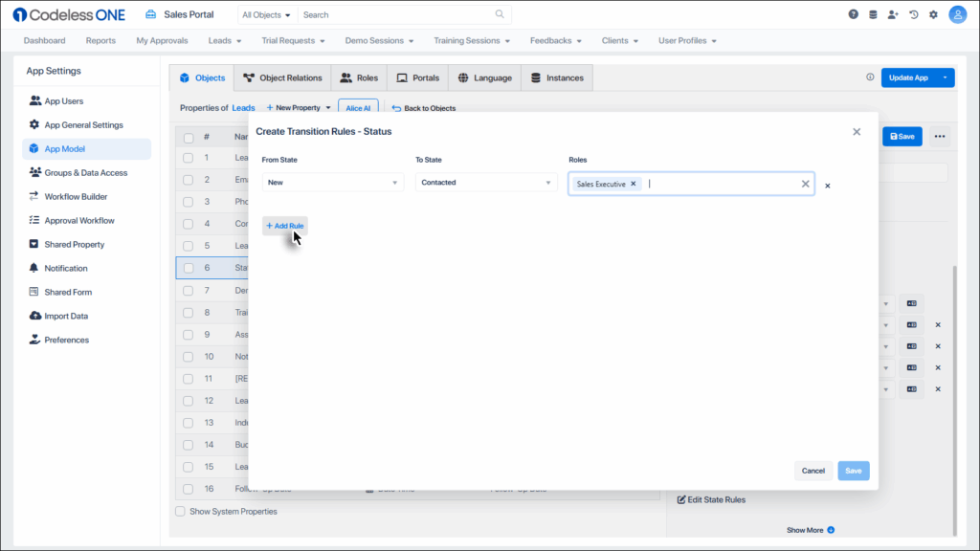The height and width of the screenshot is (551, 980).
Task: Open the activity history icon
Action: click(913, 14)
